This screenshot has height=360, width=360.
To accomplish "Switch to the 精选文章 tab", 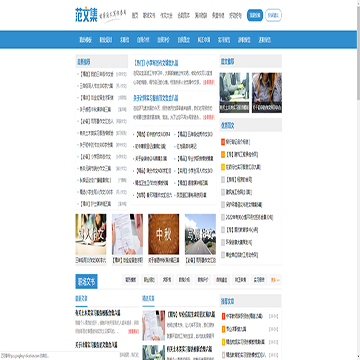I will [148, 299].
